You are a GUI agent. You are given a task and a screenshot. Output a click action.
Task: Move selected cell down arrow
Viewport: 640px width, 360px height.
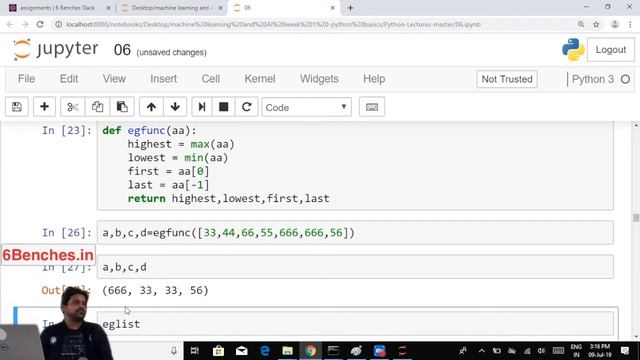(x=175, y=107)
